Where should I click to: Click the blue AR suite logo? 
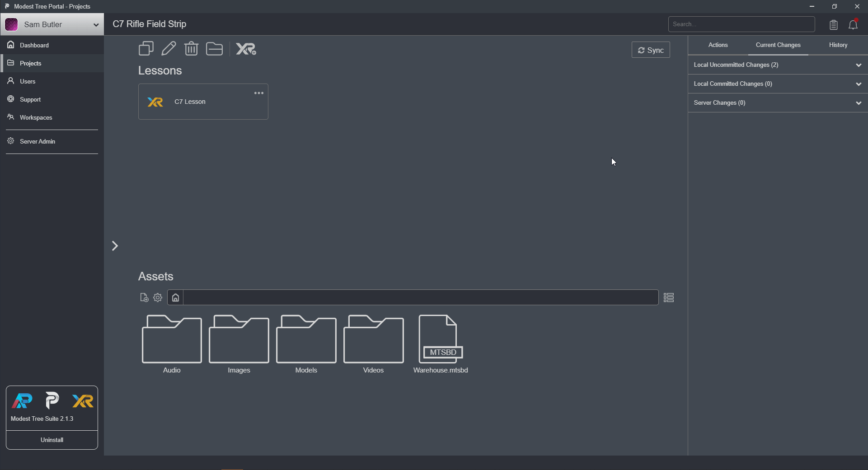point(22,400)
